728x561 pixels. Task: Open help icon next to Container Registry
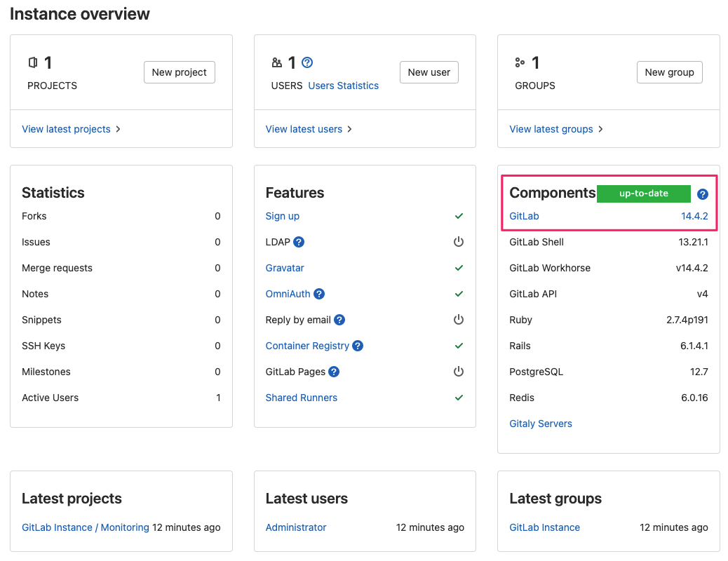pyautogui.click(x=358, y=346)
